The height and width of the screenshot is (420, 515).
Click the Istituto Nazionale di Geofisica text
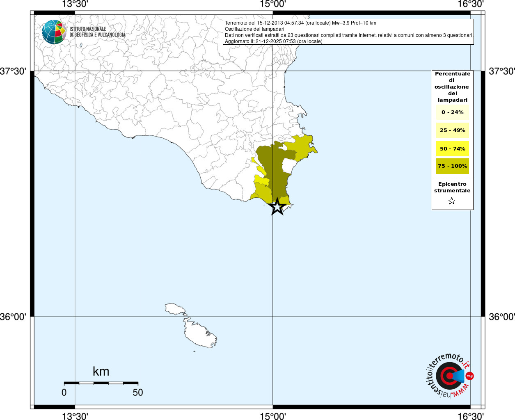(x=97, y=32)
